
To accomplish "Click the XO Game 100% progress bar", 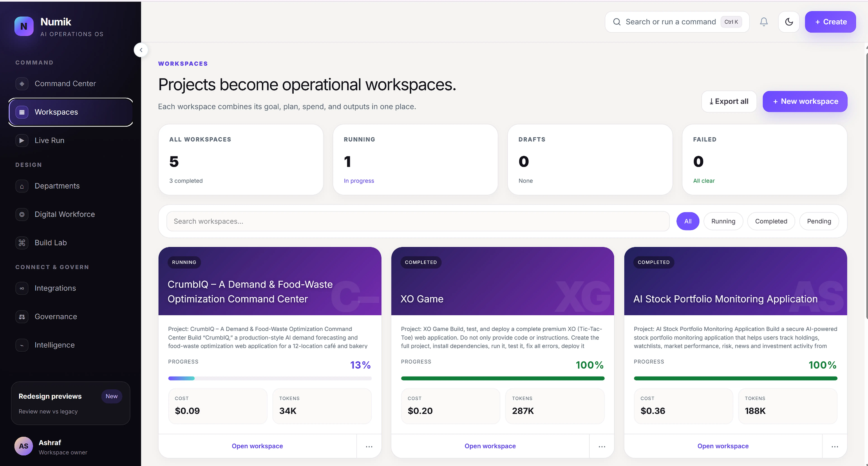I will (x=503, y=378).
